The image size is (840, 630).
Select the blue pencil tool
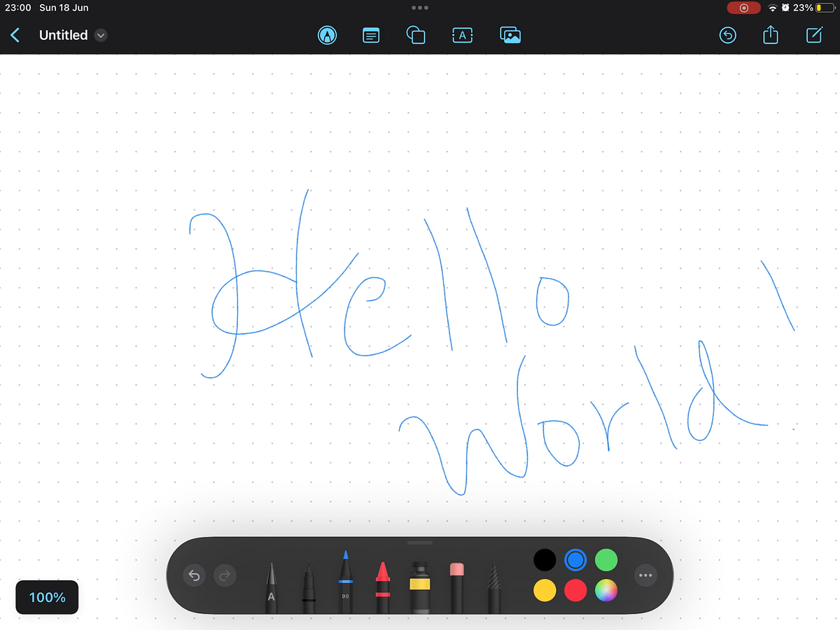point(345,582)
